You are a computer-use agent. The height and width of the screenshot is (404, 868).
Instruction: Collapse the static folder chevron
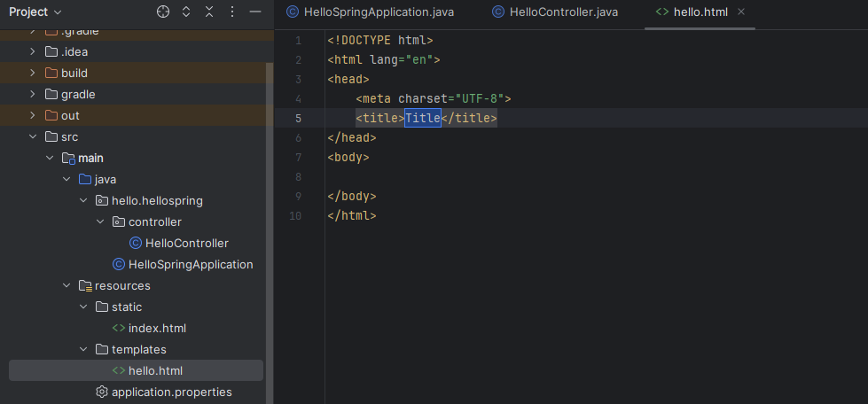83,307
